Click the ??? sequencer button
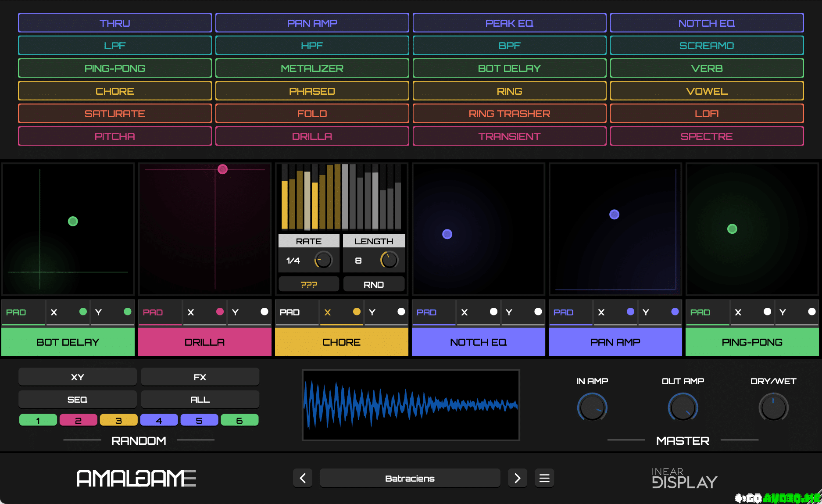Screen dimensions: 822x504 pos(309,284)
